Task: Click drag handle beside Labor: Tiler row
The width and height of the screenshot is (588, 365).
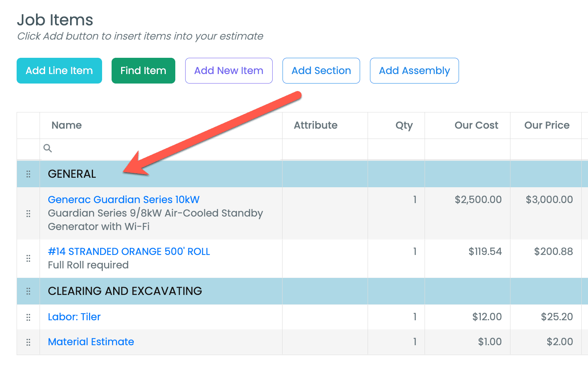Action: (28, 317)
